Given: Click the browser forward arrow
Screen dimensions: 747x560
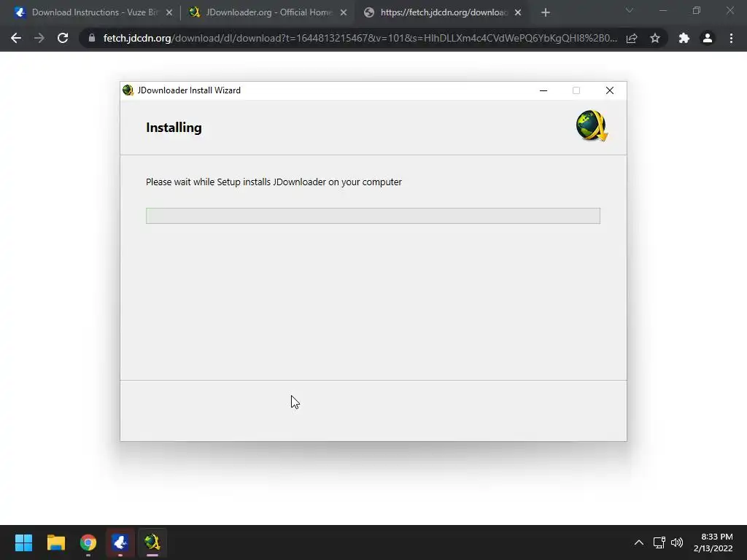Looking at the screenshot, I should (39, 38).
